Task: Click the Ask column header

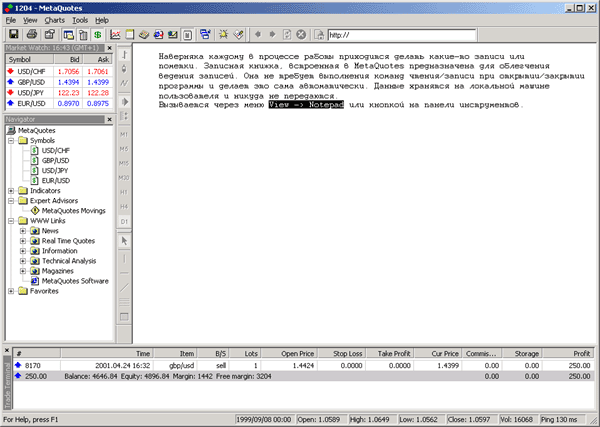Action: [x=98, y=59]
